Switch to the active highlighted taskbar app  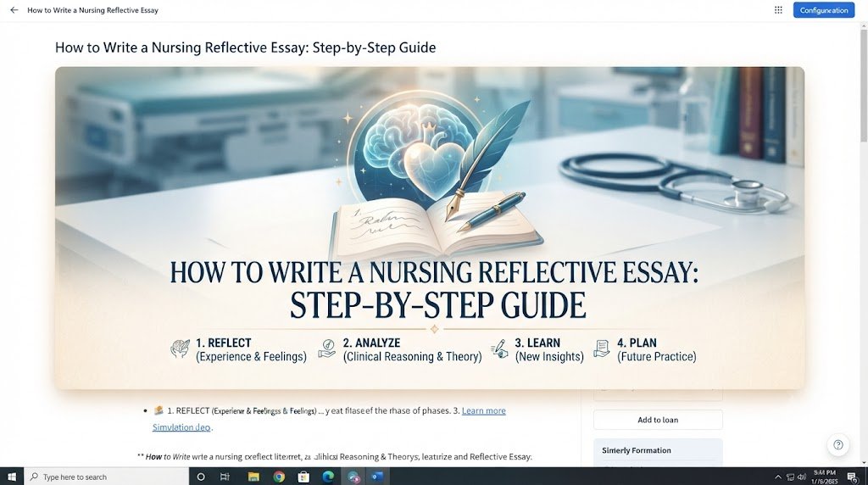[x=353, y=477]
